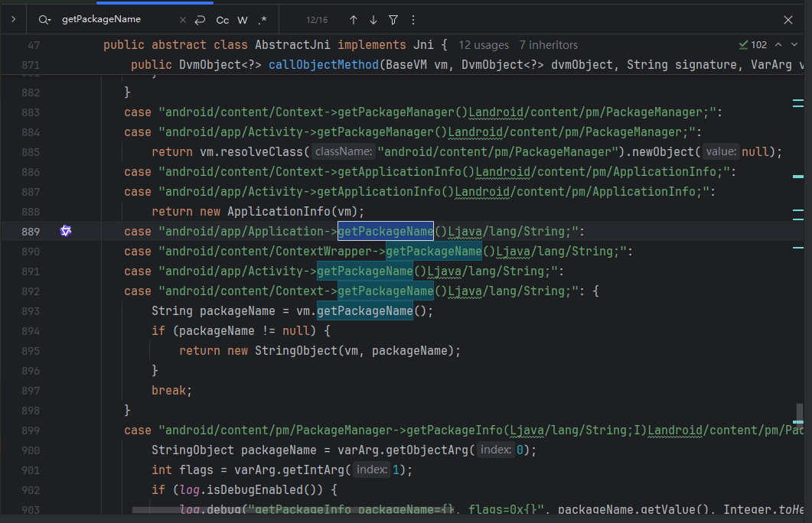
Task: Open the search filter options
Action: click(x=393, y=20)
